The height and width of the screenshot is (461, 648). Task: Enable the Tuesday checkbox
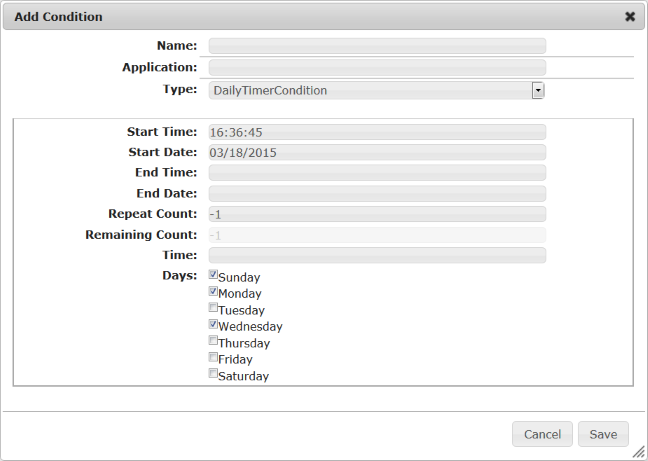[x=213, y=308]
